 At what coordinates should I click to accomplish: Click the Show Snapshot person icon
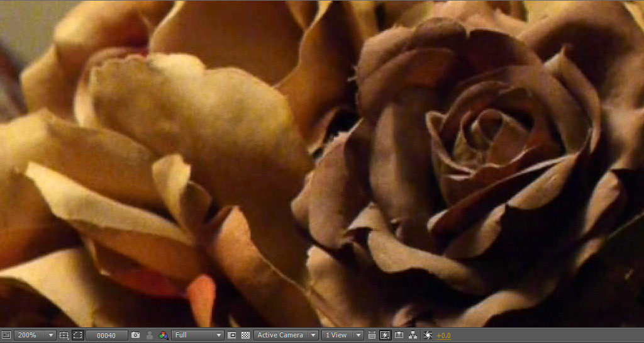point(150,335)
